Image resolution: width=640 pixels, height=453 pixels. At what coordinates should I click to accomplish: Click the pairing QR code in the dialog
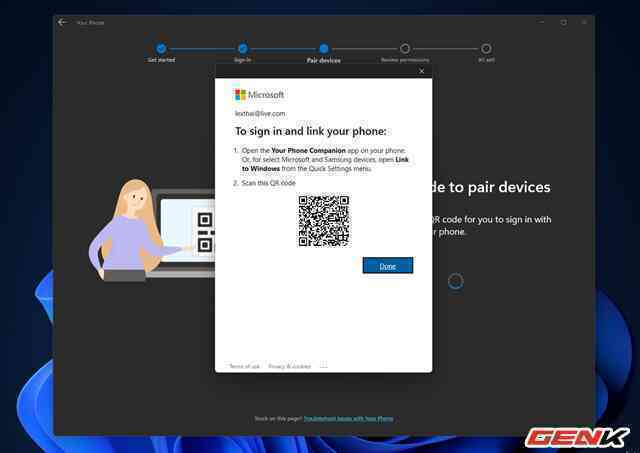(324, 221)
